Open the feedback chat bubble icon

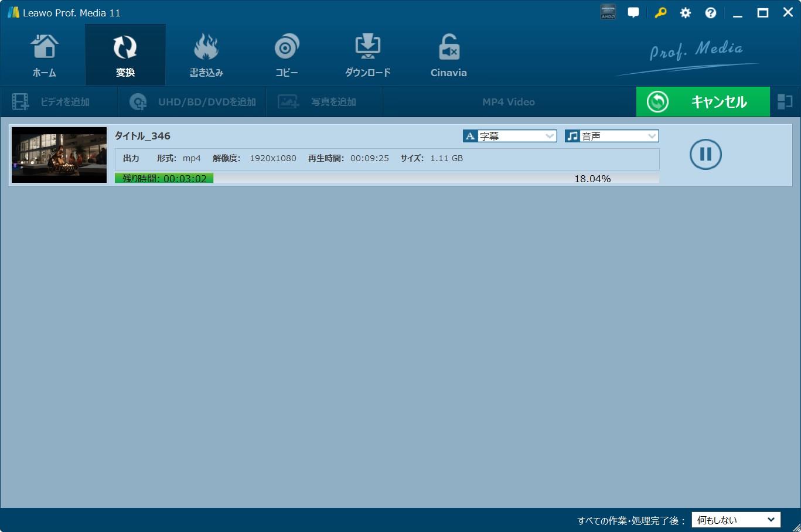click(633, 12)
